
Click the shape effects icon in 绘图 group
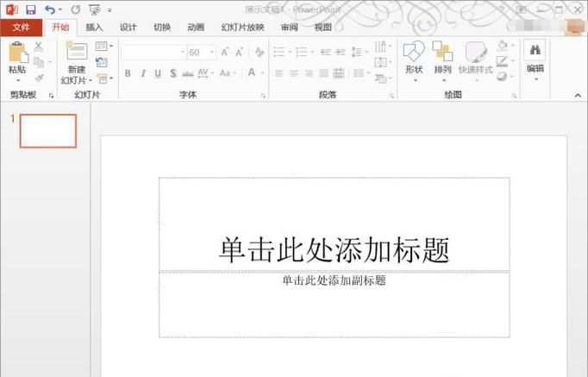click(502, 77)
